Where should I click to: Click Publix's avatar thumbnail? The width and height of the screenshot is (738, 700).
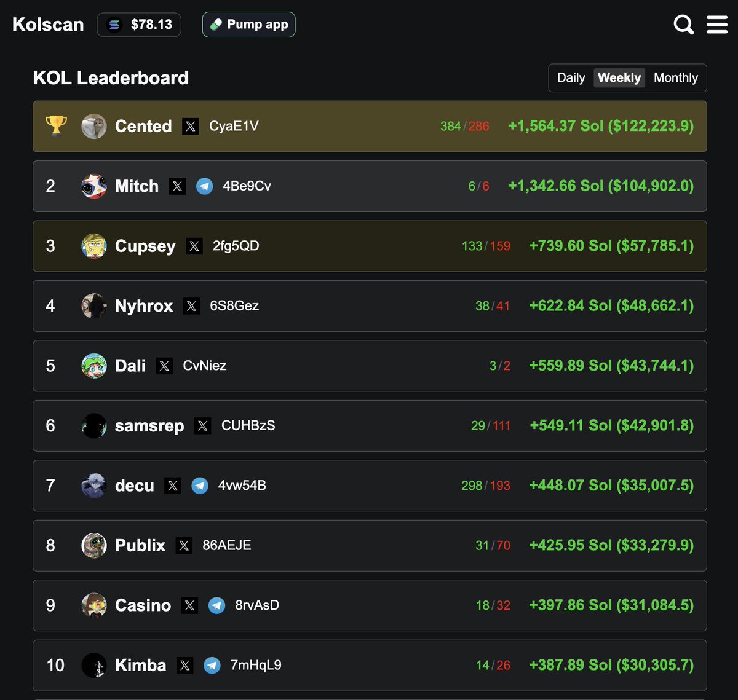[x=94, y=546]
